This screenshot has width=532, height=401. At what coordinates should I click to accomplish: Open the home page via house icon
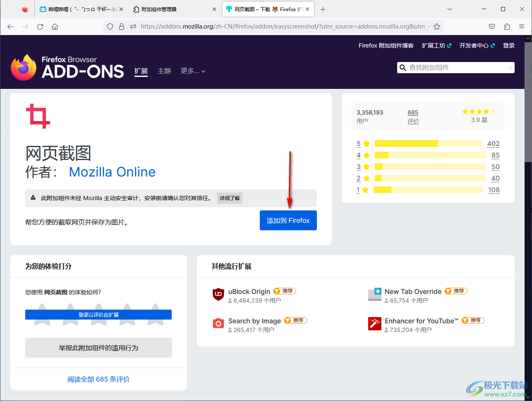click(x=55, y=26)
